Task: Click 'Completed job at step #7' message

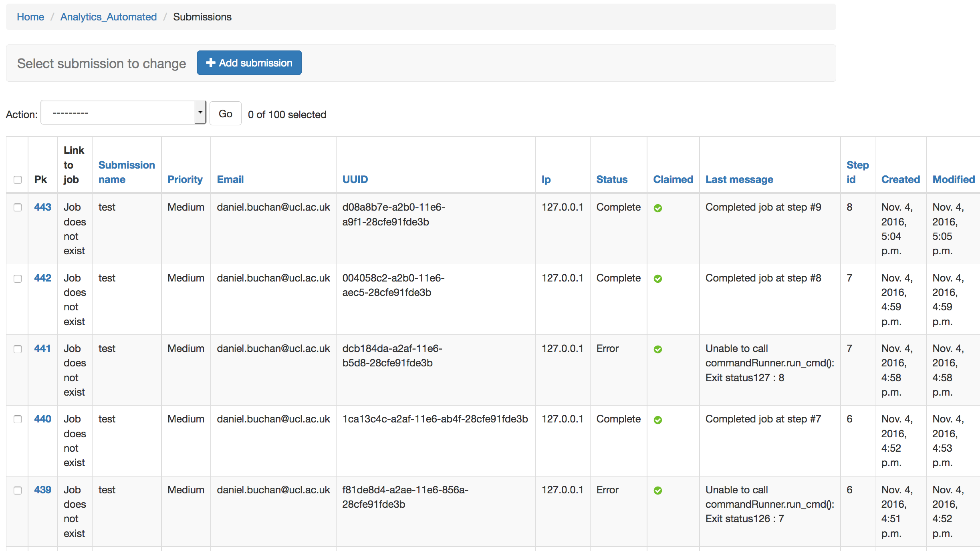Action: point(763,419)
